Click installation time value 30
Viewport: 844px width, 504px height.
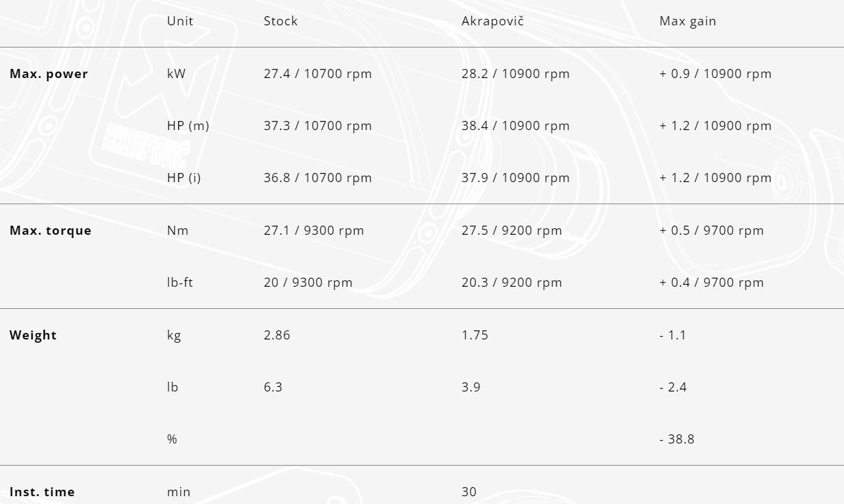coord(469,492)
